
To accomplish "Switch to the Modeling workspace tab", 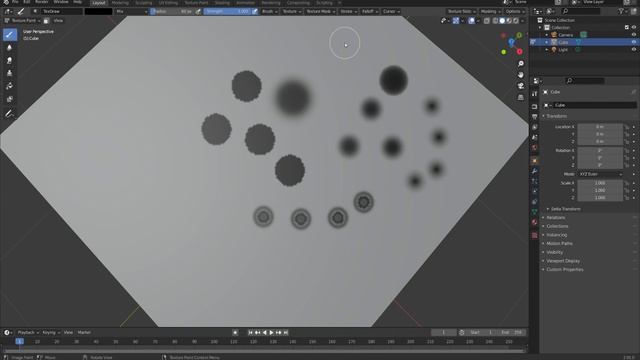I will (120, 2).
